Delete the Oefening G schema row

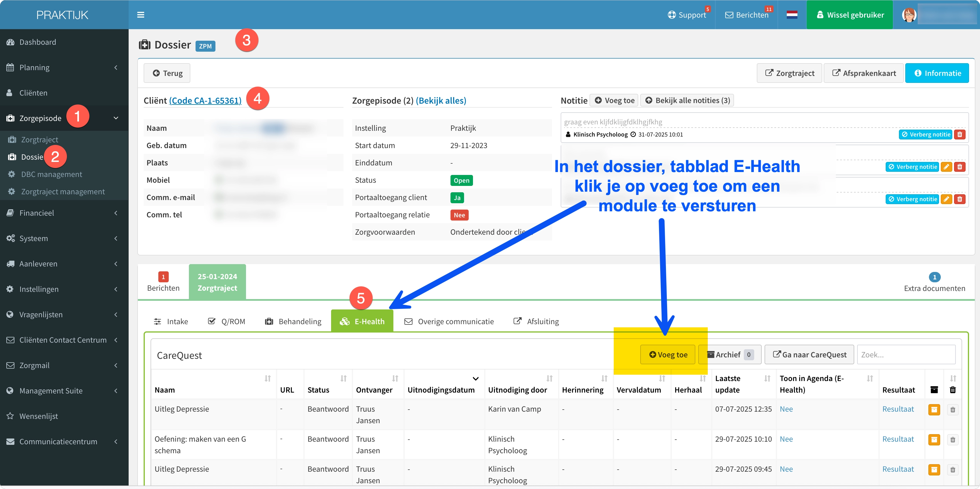coord(953,439)
